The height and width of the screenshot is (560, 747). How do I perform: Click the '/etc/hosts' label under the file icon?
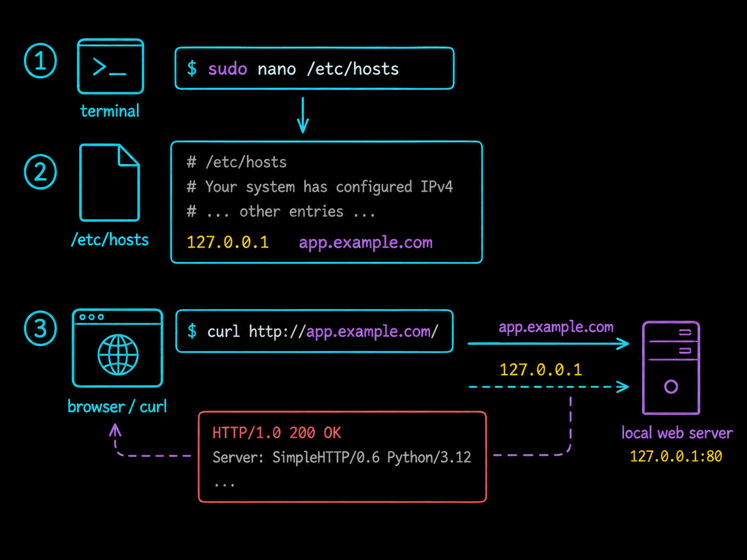click(x=110, y=240)
